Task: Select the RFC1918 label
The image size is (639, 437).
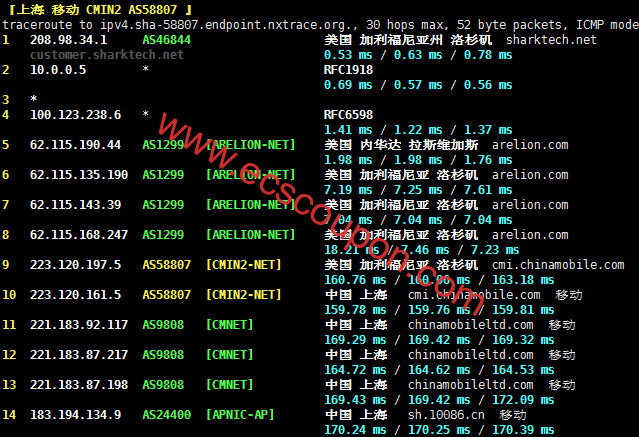Action: pos(348,70)
